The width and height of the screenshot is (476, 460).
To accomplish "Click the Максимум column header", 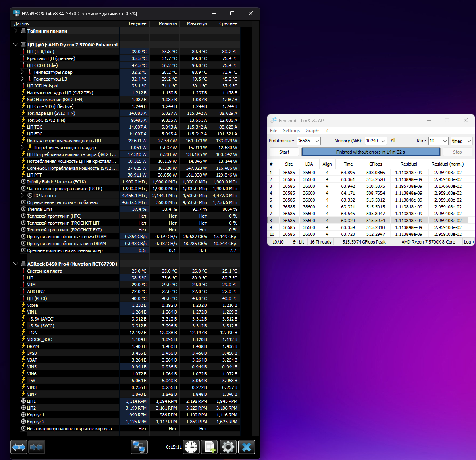I will click(x=195, y=23).
